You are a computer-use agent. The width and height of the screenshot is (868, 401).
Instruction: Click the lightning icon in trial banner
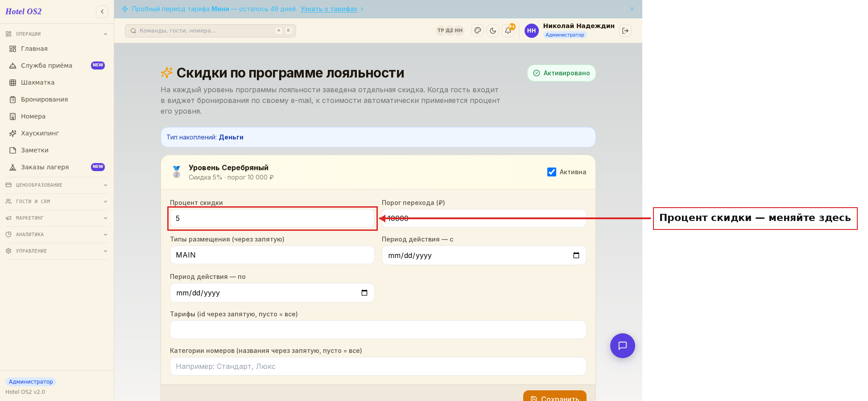click(x=125, y=9)
